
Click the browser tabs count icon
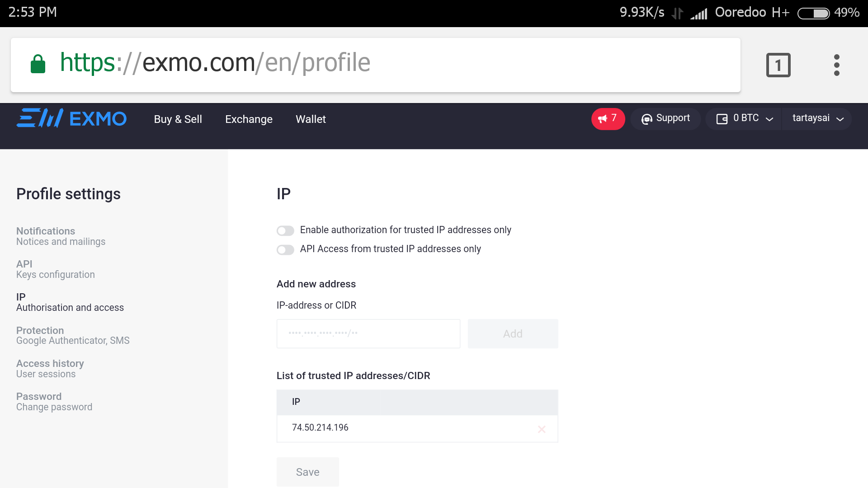point(778,64)
